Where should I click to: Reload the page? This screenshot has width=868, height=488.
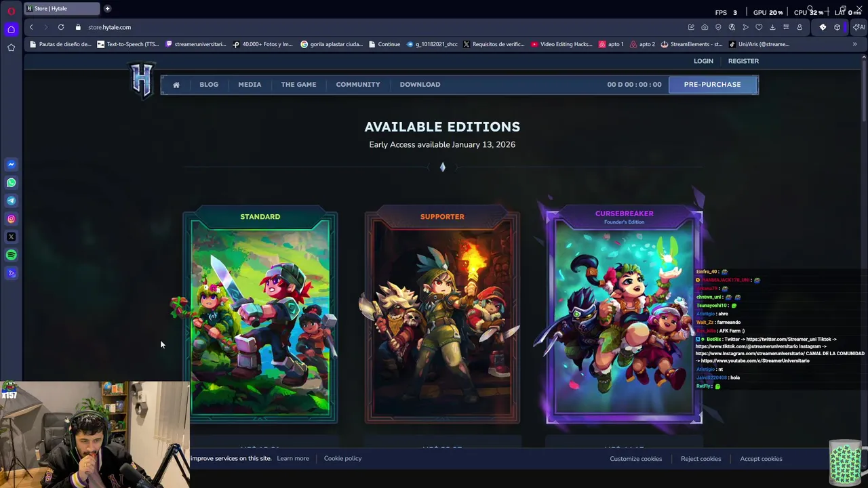coord(61,27)
